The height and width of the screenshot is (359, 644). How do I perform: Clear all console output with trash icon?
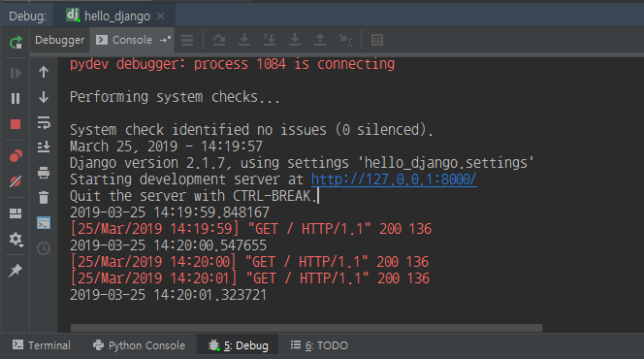pos(44,198)
